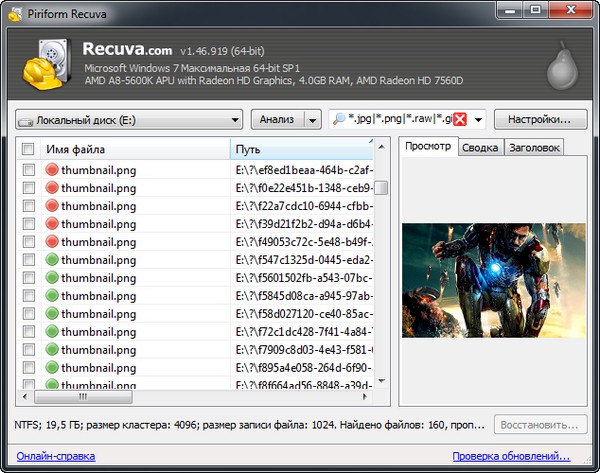Click the horizontal scrollbar thumb in file list
This screenshot has height=473, width=600.
83,396
